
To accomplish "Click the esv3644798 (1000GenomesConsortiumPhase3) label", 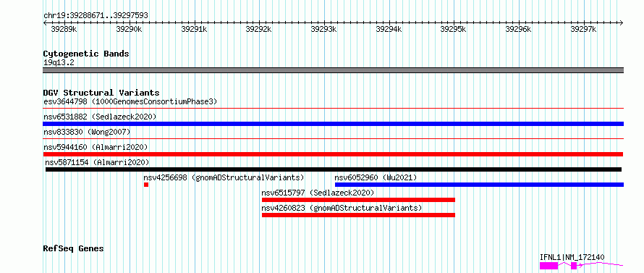I will (130, 101).
